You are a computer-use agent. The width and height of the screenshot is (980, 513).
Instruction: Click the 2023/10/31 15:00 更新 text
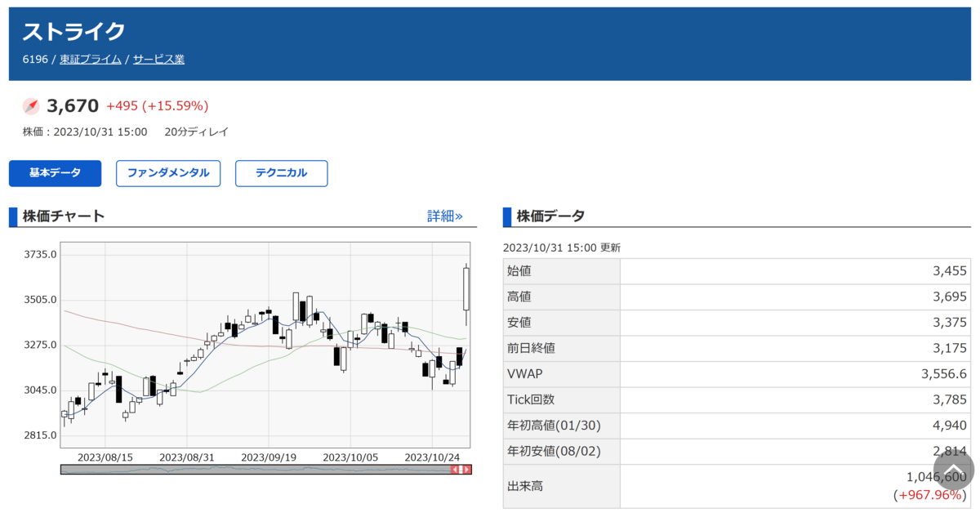click(562, 248)
